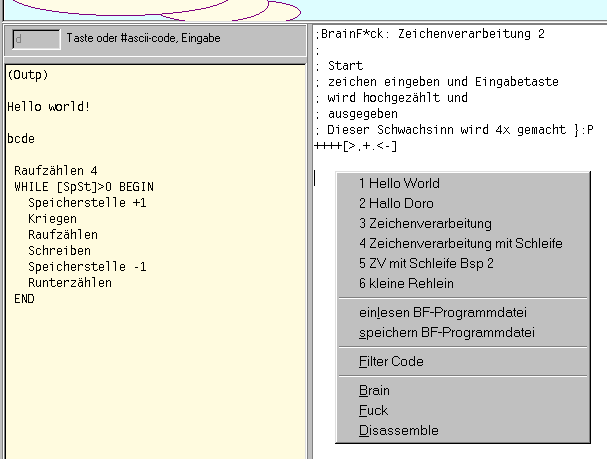Click '; wird hochgezählt und' comment line
The width and height of the screenshot is (607, 459).
391,98
